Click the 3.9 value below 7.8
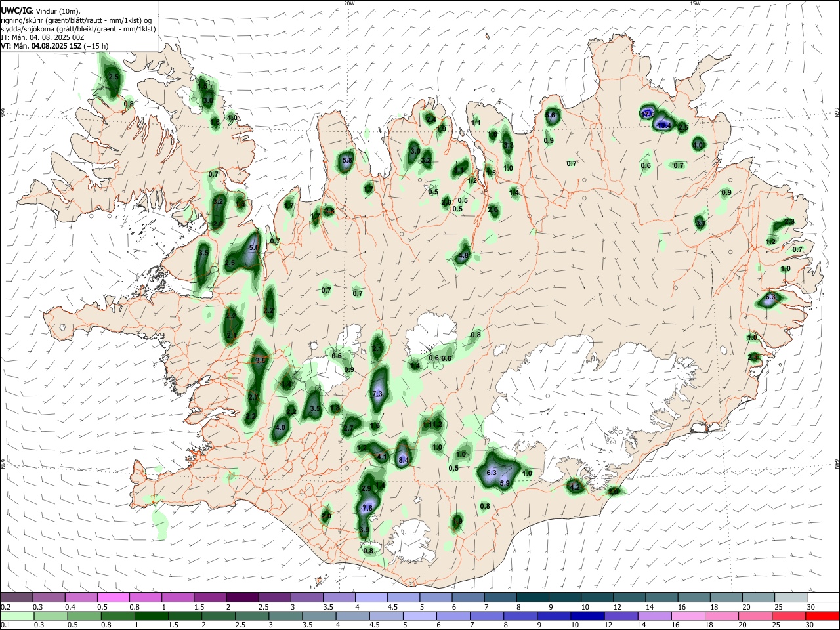Viewport: 840px width, 630px height. [x=364, y=530]
